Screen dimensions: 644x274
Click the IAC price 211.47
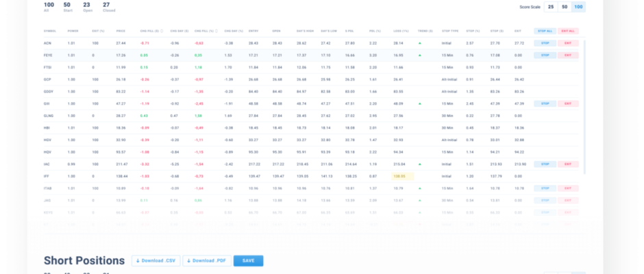click(121, 164)
